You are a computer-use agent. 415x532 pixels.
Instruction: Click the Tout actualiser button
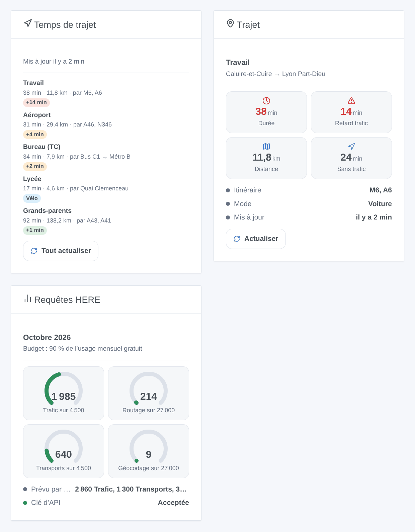pyautogui.click(x=61, y=251)
